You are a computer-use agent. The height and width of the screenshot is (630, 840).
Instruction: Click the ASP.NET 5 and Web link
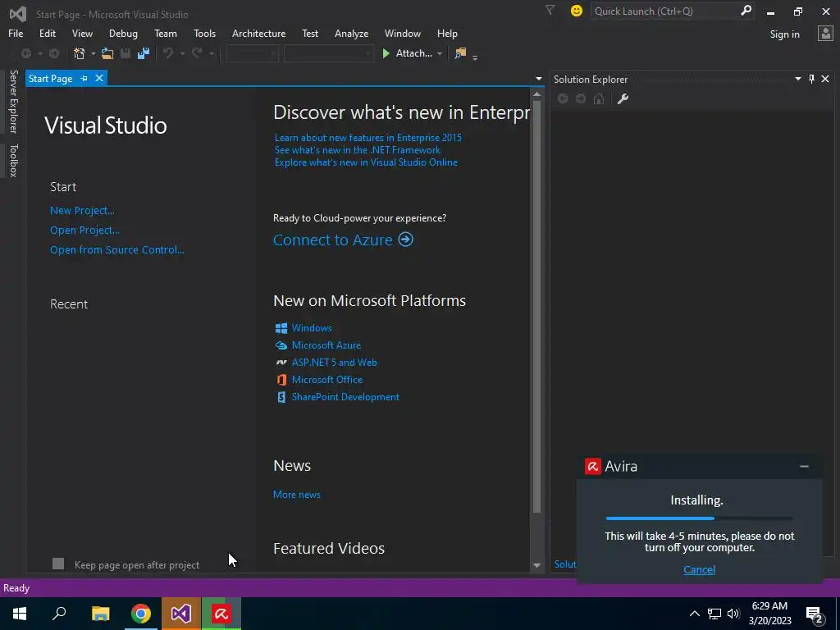pos(335,363)
